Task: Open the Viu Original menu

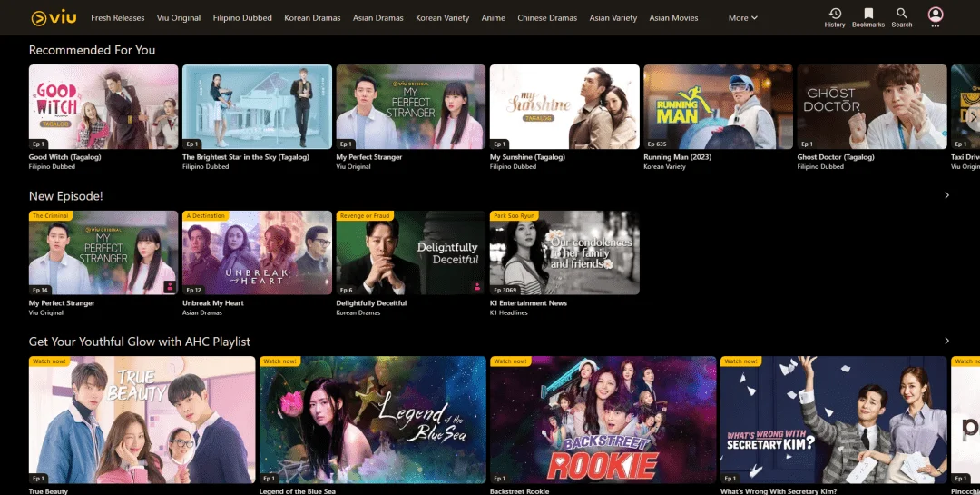Action: [179, 17]
